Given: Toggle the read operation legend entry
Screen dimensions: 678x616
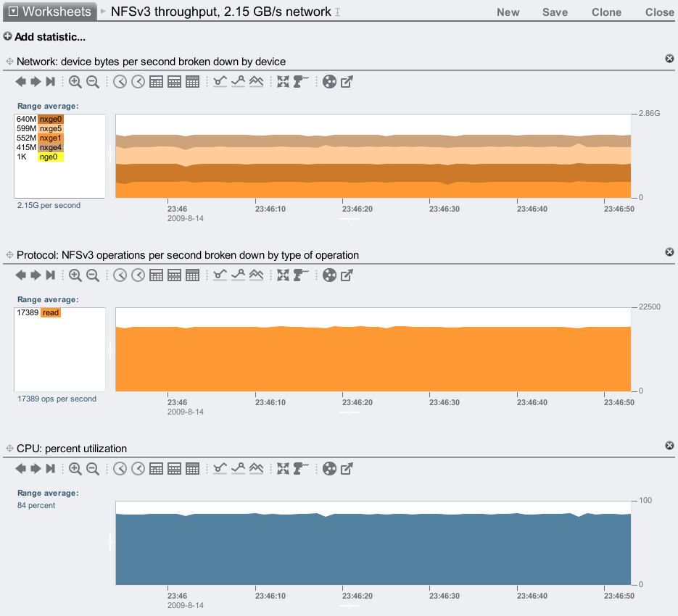Looking at the screenshot, I should pyautogui.click(x=50, y=313).
